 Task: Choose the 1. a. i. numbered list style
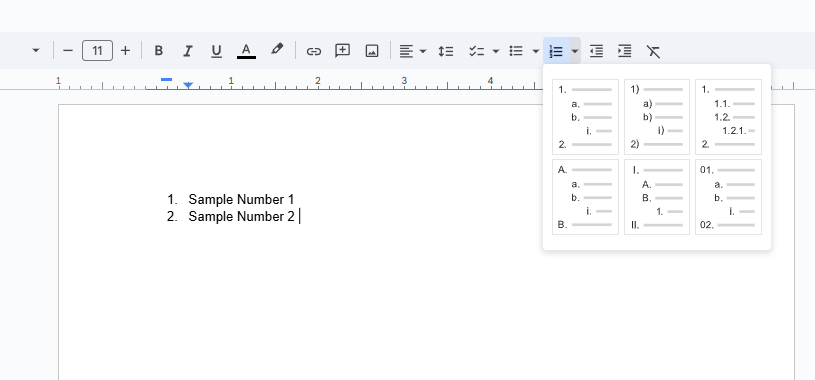(x=585, y=117)
